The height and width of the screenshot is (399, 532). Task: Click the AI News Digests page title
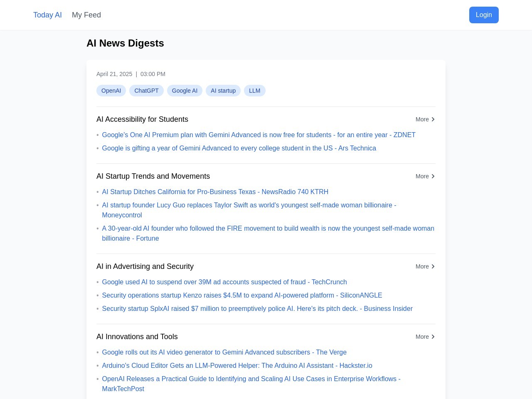[125, 43]
